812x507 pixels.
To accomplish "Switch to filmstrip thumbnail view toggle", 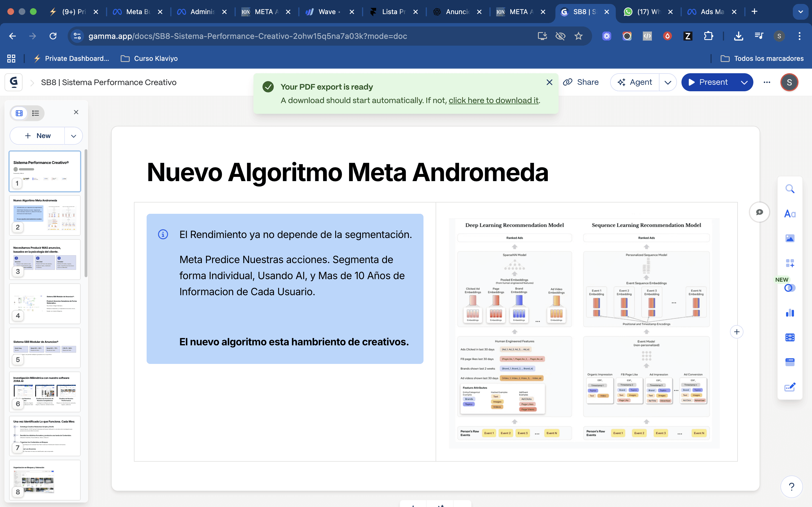I will pyautogui.click(x=19, y=113).
